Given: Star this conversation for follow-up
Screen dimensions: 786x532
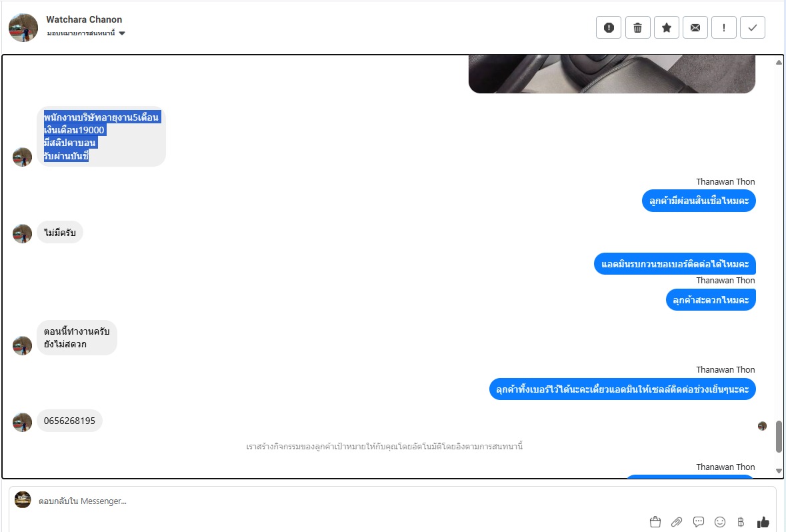Looking at the screenshot, I should [x=667, y=27].
